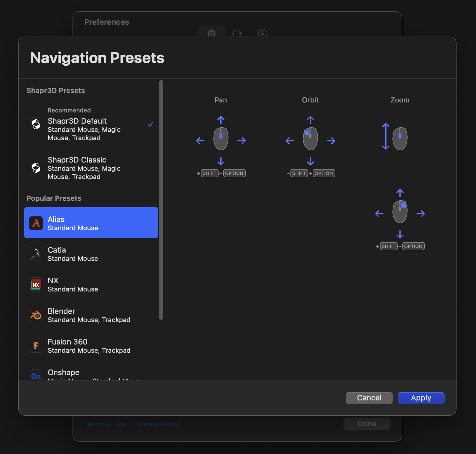Select the Shapr3D Classic preset
Image resolution: width=476 pixels, height=454 pixels.
coord(91,168)
